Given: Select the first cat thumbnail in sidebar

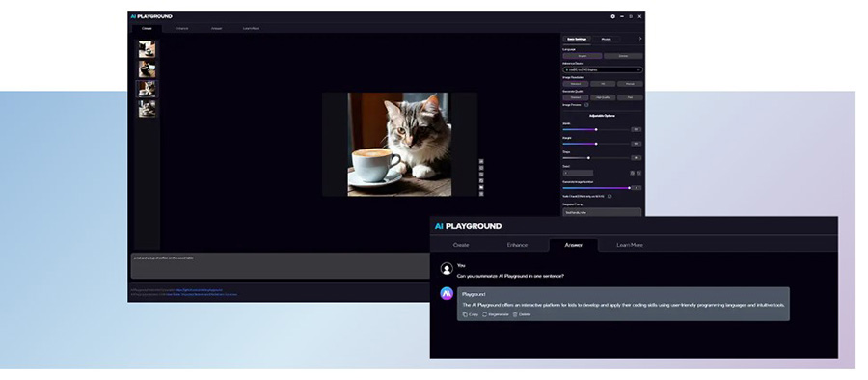Looking at the screenshot, I should point(148,49).
